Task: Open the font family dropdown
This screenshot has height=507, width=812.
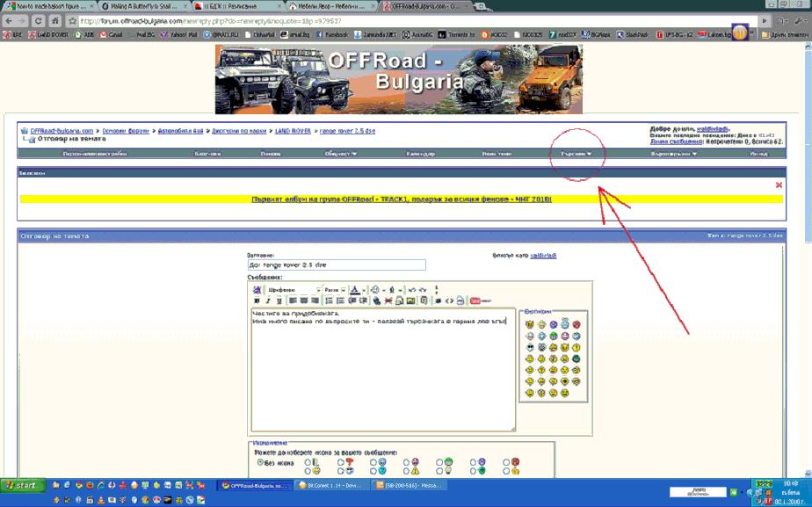Action: [x=294, y=289]
